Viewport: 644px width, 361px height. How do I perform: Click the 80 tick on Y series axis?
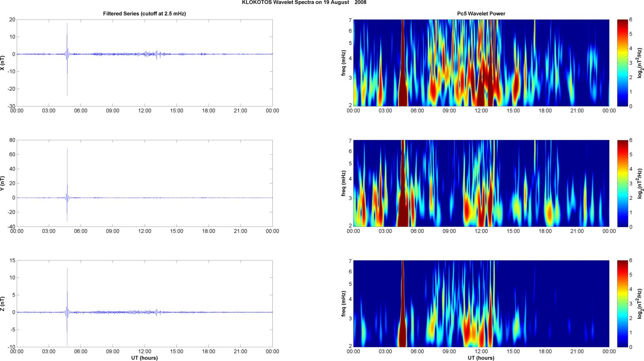point(12,140)
